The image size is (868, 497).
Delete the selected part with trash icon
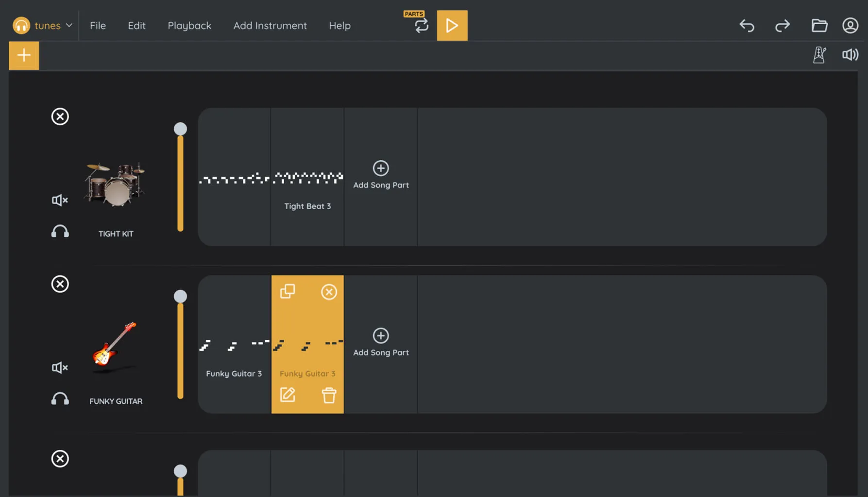329,395
